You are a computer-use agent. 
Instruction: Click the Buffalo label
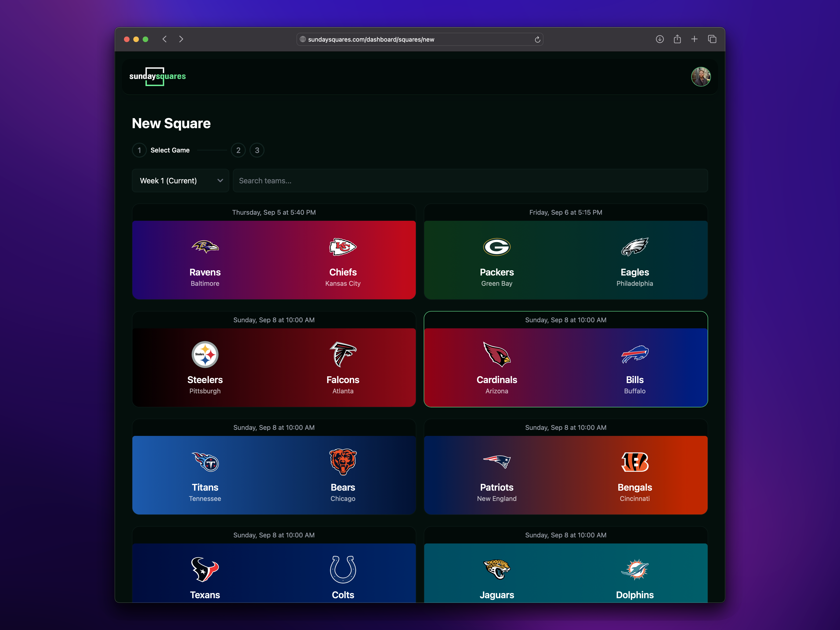click(x=634, y=391)
